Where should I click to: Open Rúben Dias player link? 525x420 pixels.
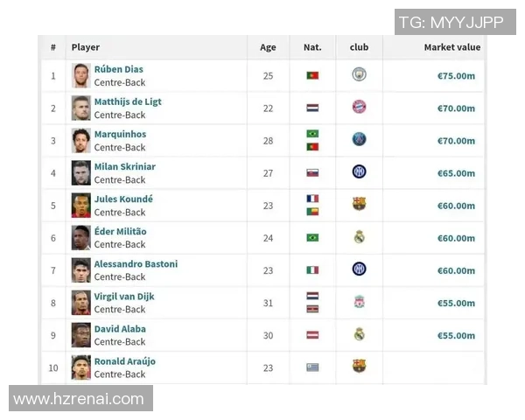pos(119,69)
